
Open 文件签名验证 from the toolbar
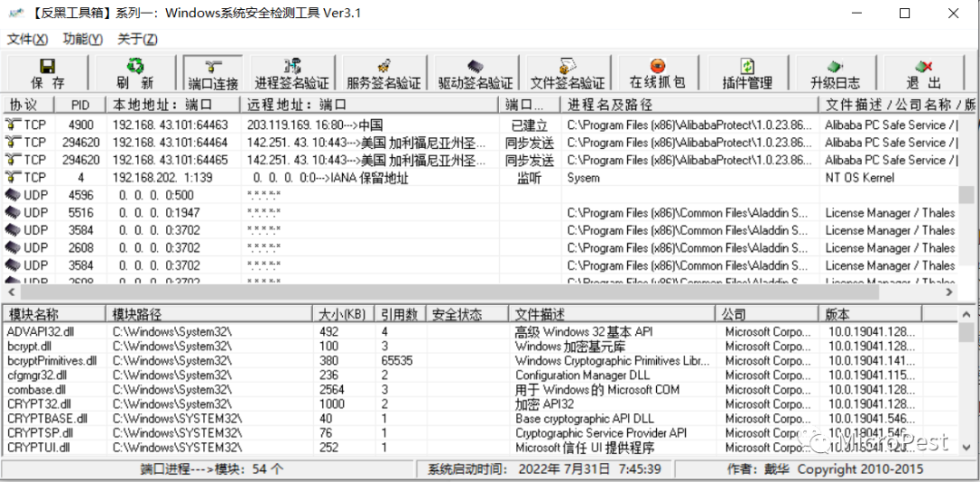(567, 74)
